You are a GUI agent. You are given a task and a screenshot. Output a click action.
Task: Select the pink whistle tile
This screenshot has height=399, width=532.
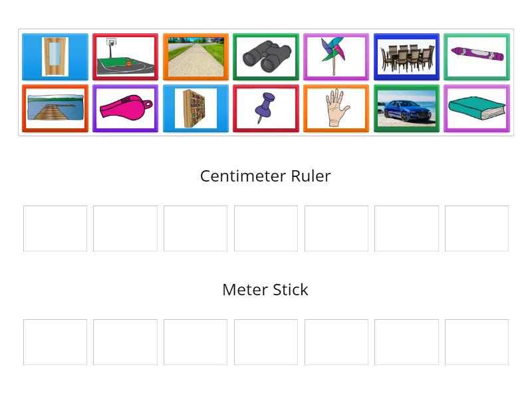126,108
